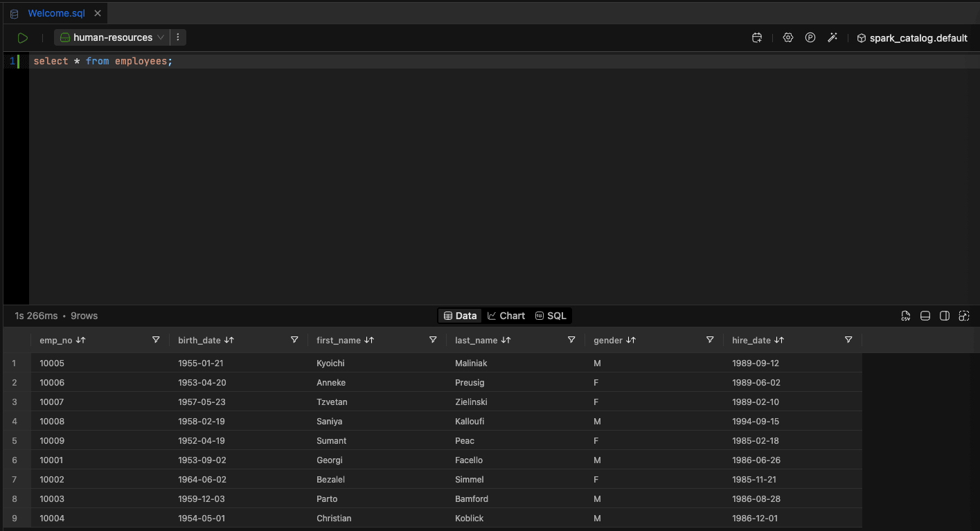Select the last_name cell 'Preusig'

[x=515, y=382]
